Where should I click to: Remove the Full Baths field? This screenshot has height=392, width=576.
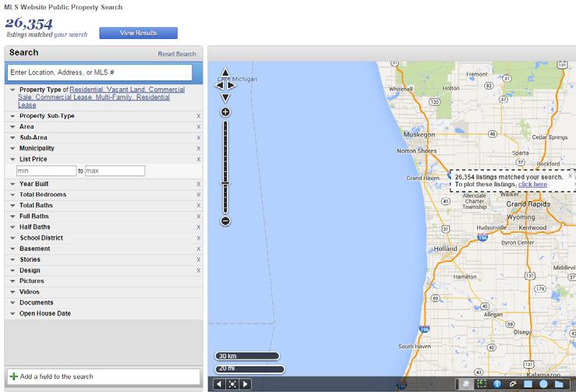pos(199,217)
